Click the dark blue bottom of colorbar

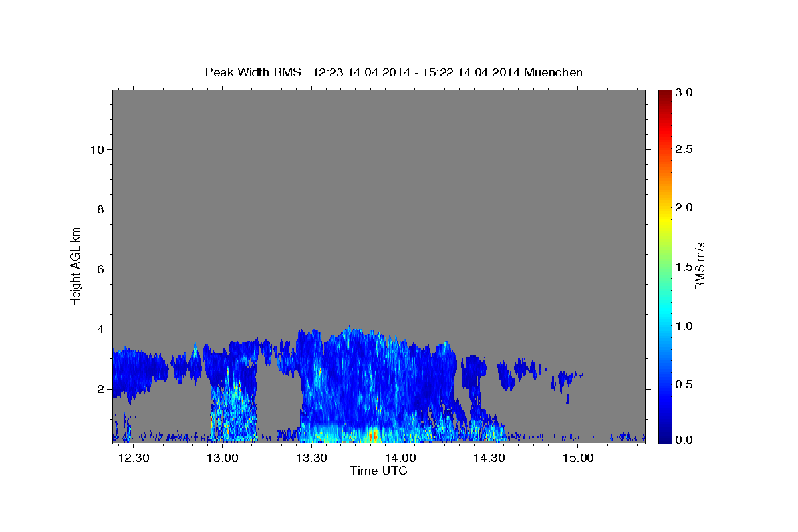tap(664, 439)
